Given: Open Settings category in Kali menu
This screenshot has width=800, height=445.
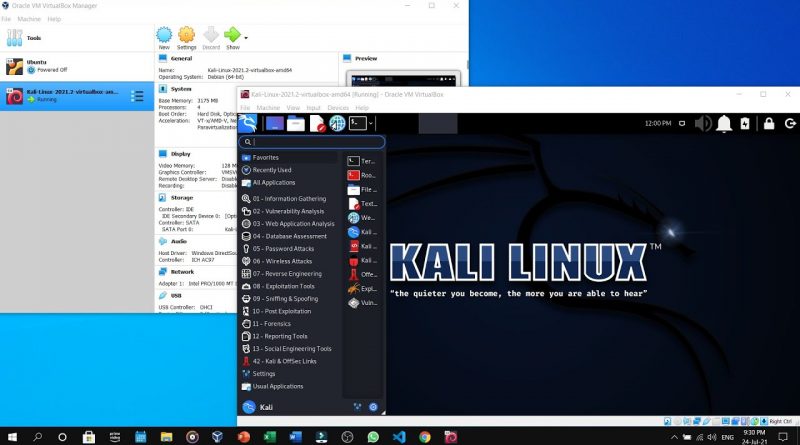Looking at the screenshot, I should coord(288,374).
